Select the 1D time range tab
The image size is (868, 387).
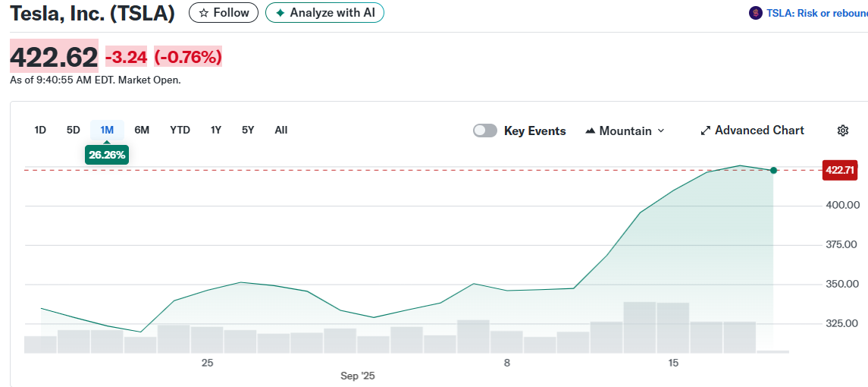40,130
